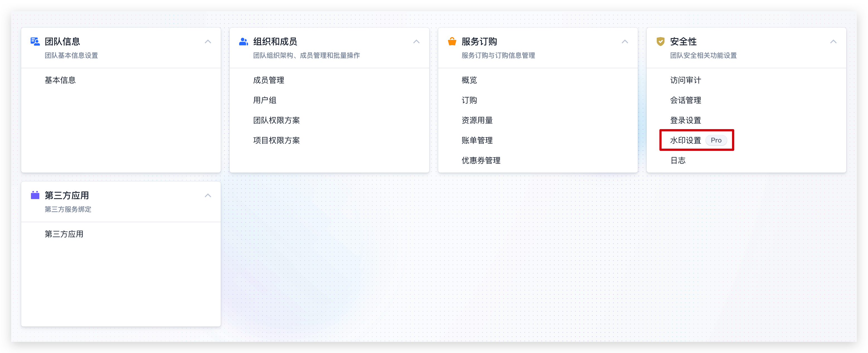Click the 服务订购 shopping bag icon
This screenshot has height=353, width=868.
pyautogui.click(x=452, y=42)
